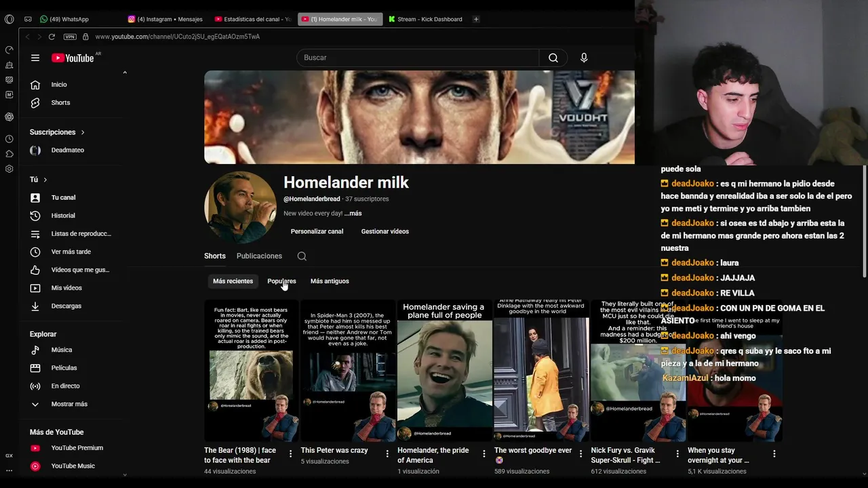868x488 pixels.
Task: Open Opera sidebar history clock
Action: pos(9,139)
